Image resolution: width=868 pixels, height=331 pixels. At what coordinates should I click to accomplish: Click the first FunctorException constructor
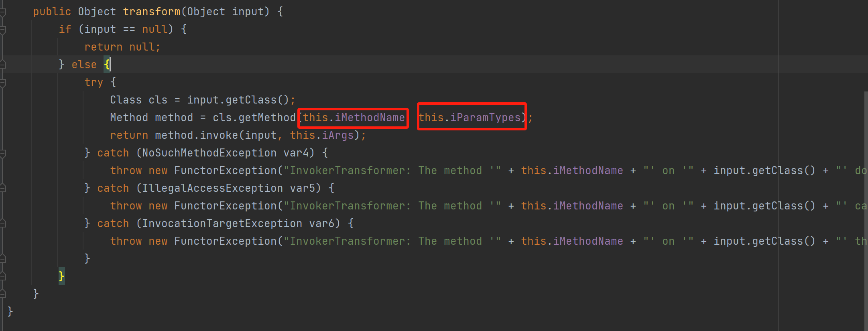[225, 171]
